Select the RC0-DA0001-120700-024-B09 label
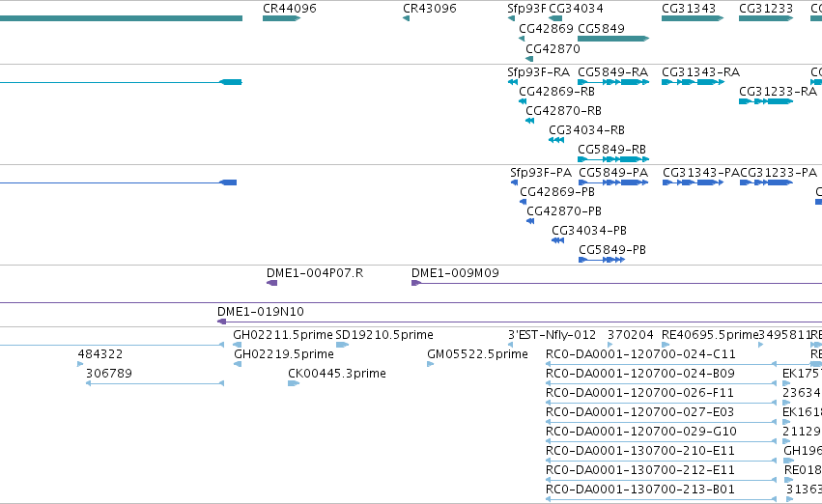This screenshot has width=822, height=504. tap(640, 374)
